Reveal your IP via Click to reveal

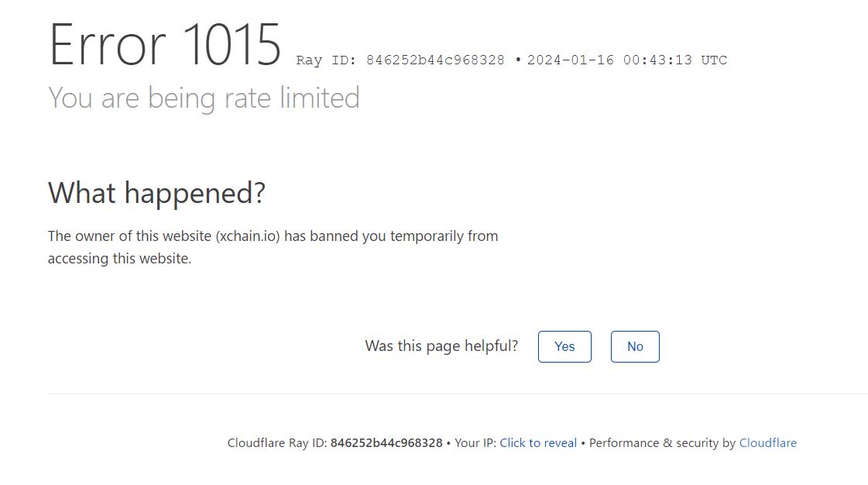coord(538,443)
